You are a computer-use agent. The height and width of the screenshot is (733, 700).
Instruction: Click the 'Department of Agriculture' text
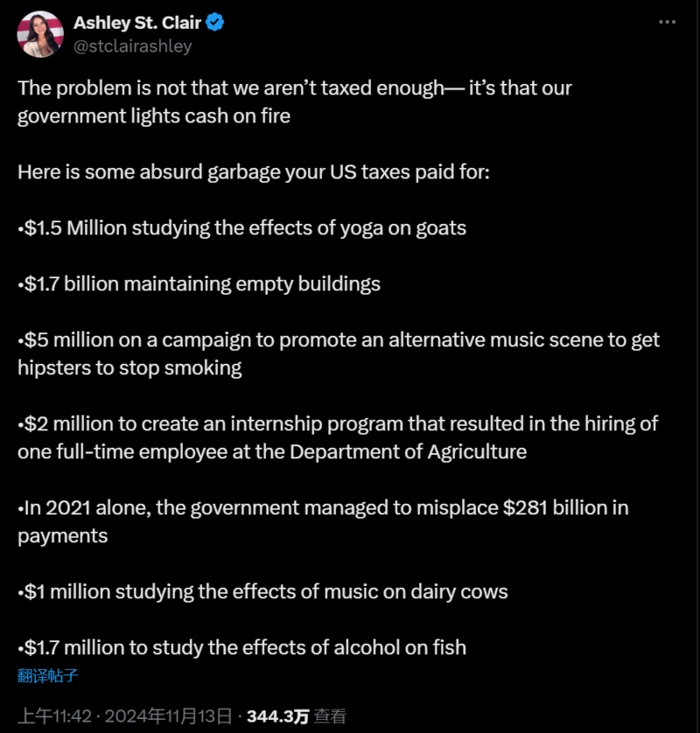click(x=409, y=452)
